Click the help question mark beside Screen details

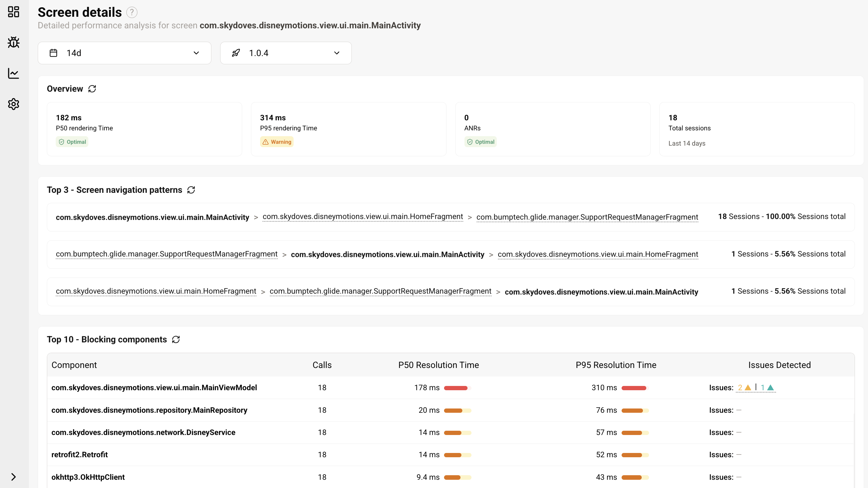(x=132, y=12)
